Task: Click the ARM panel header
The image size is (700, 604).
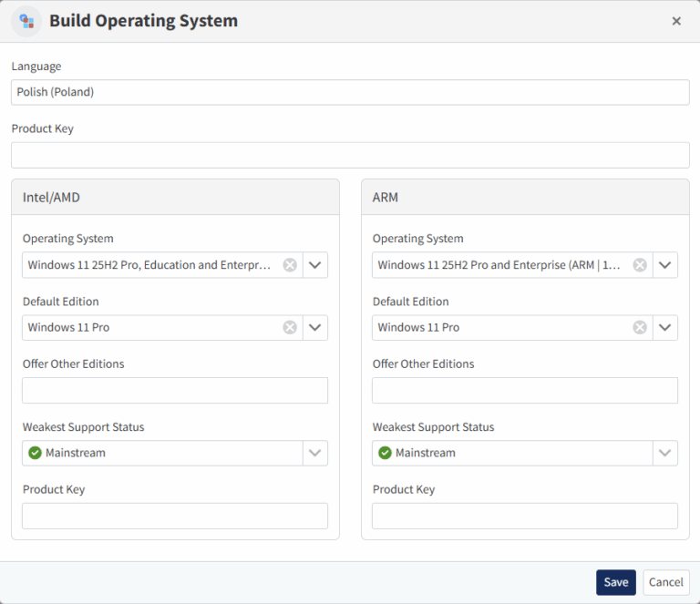Action: point(525,197)
